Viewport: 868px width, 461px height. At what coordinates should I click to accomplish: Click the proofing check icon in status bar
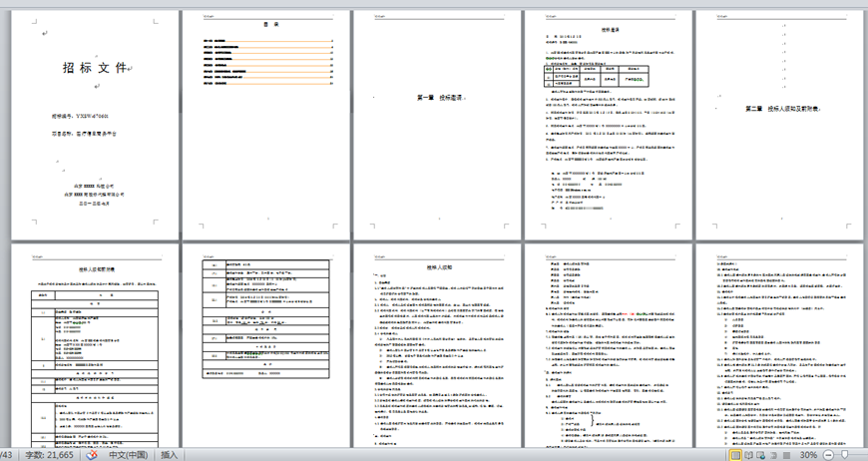pyautogui.click(x=92, y=455)
